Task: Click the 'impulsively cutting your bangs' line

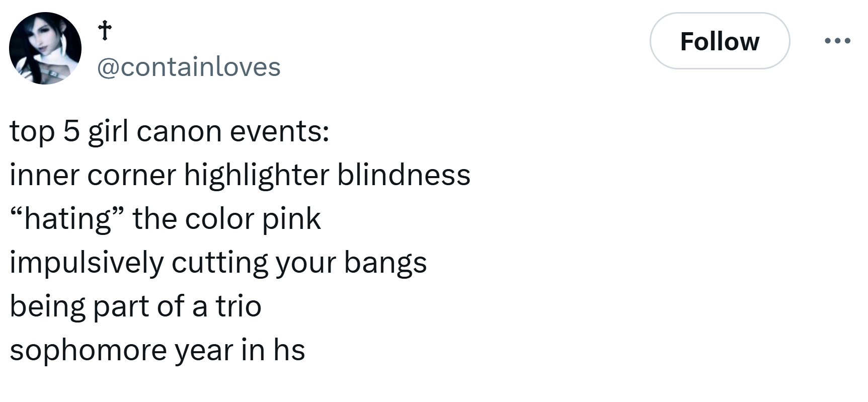Action: click(218, 263)
